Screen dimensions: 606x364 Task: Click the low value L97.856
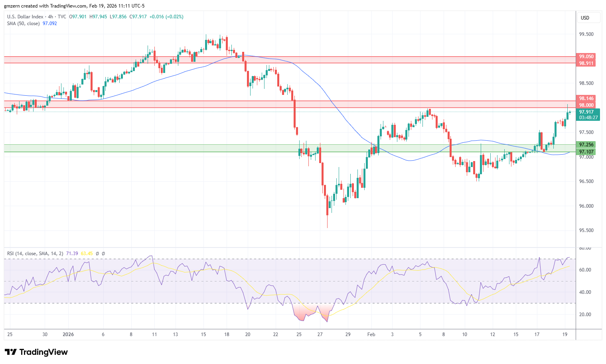point(118,17)
